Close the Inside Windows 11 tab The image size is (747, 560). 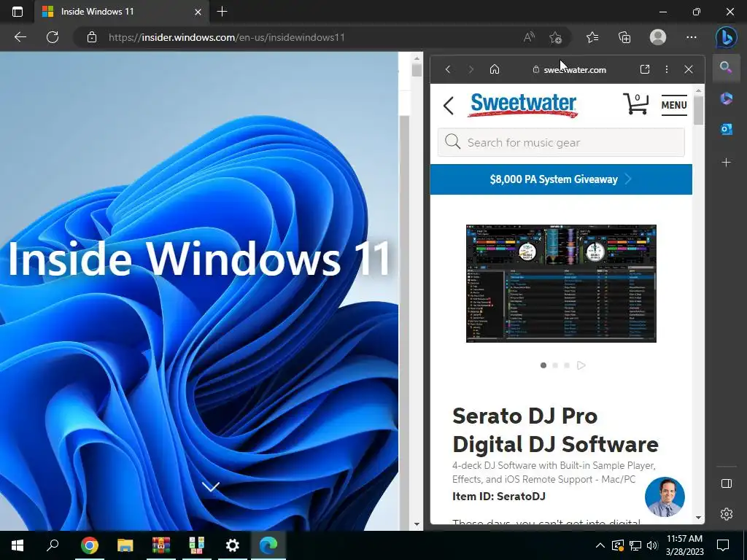pos(198,12)
